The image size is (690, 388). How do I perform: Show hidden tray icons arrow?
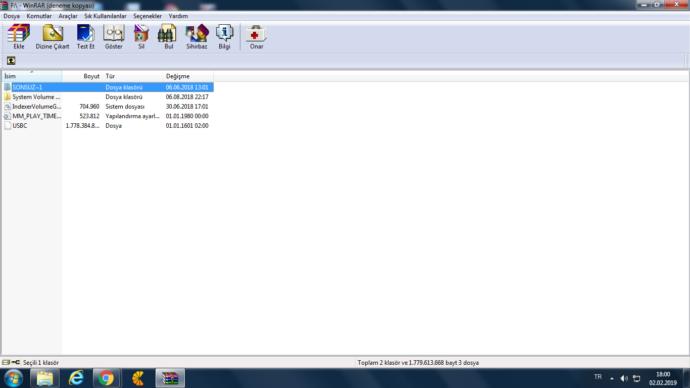coord(612,378)
